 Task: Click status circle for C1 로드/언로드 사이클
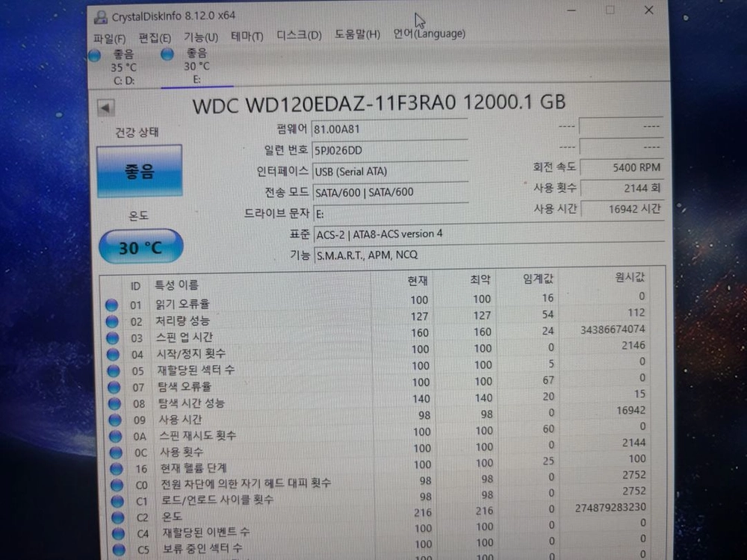[118, 502]
